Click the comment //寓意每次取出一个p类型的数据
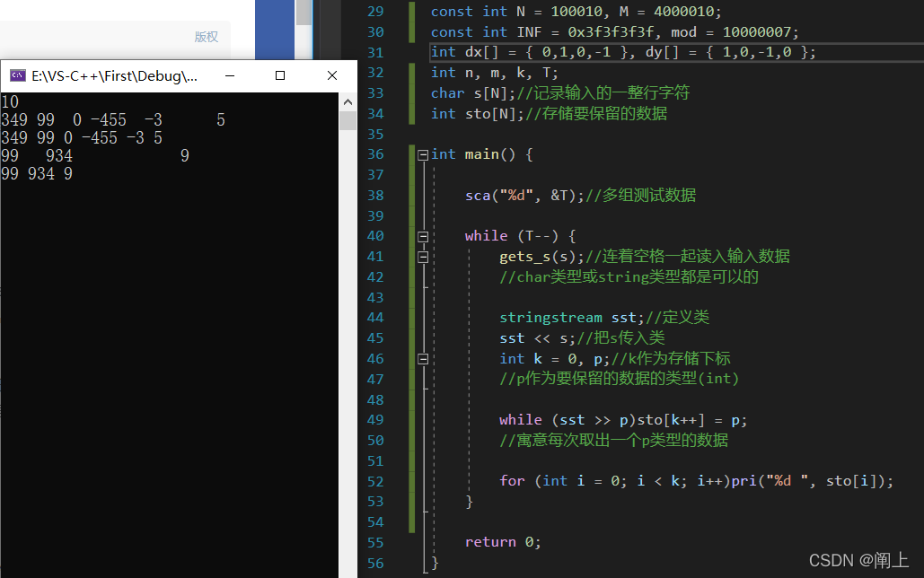924x578 pixels. tap(613, 441)
